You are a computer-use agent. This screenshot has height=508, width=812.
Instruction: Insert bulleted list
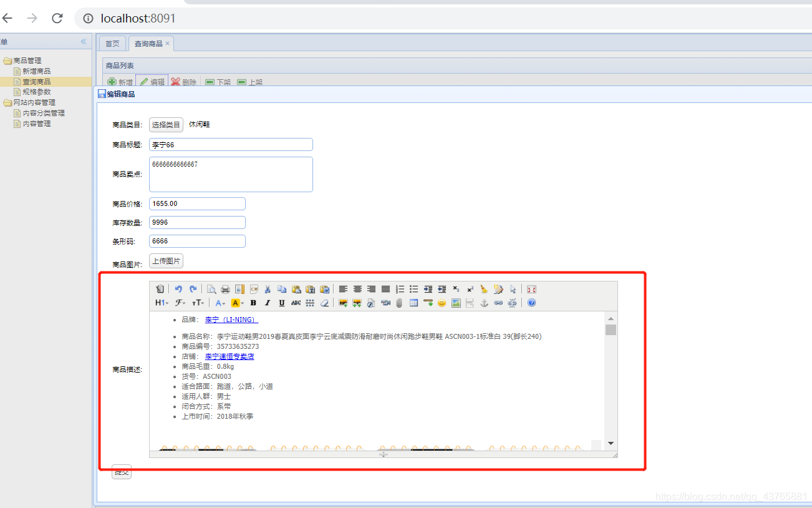point(413,289)
